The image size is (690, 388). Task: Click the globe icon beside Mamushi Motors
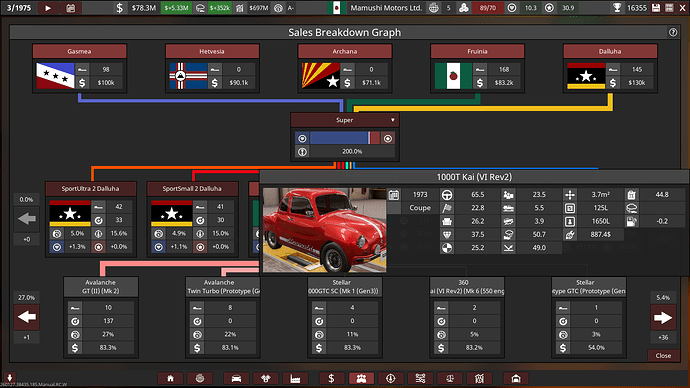[434, 8]
